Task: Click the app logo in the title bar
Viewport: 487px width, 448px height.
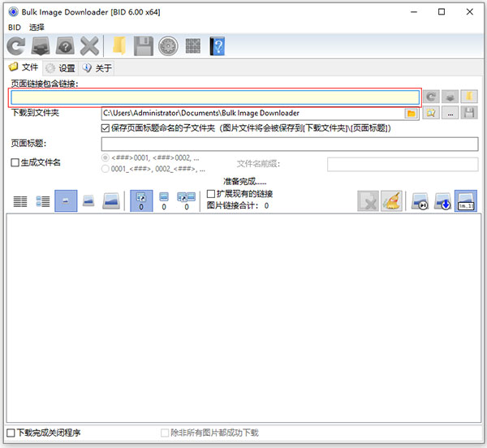Action: coord(13,12)
